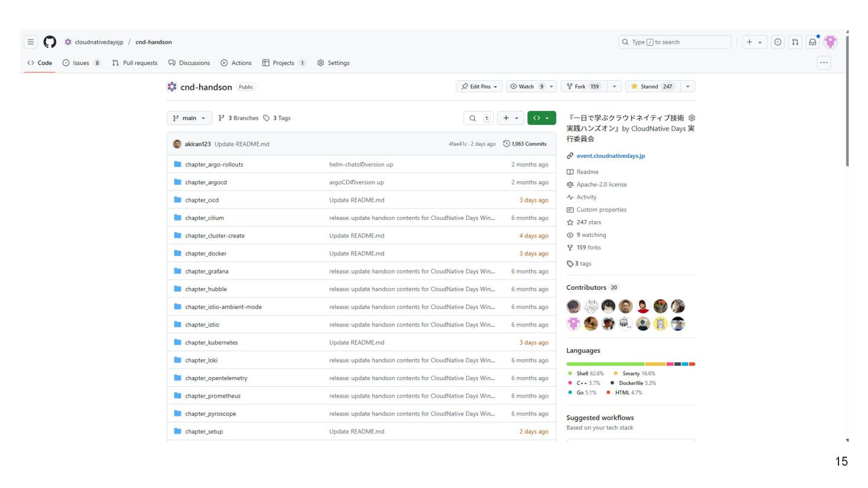The height and width of the screenshot is (488, 868).
Task: Switch to the Issues tab
Action: coord(81,63)
